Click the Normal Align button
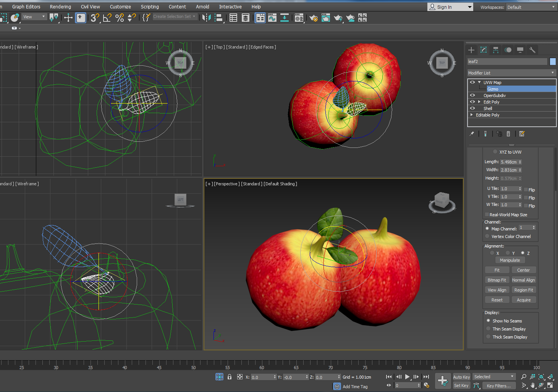Image resolution: width=558 pixels, height=392 pixels. pos(523,280)
